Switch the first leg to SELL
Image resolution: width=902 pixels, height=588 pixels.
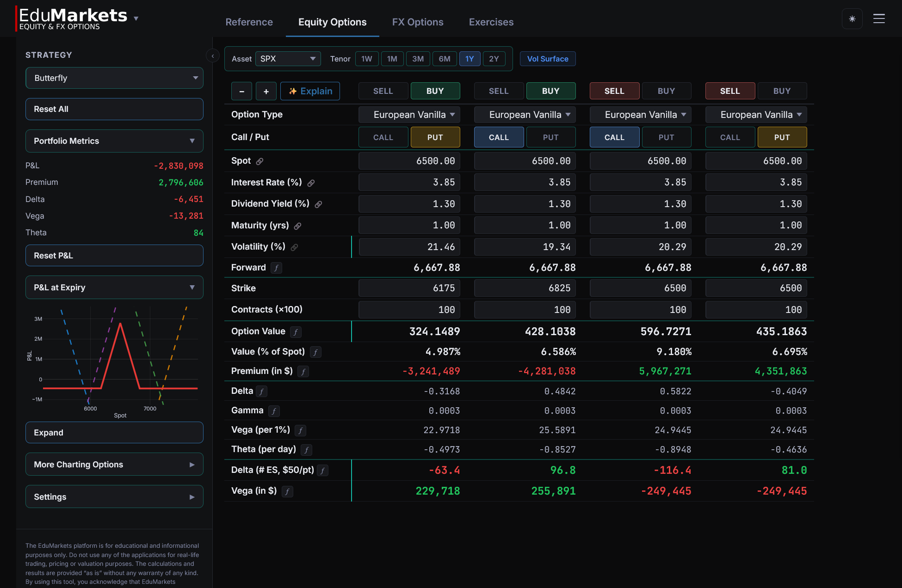tap(383, 91)
